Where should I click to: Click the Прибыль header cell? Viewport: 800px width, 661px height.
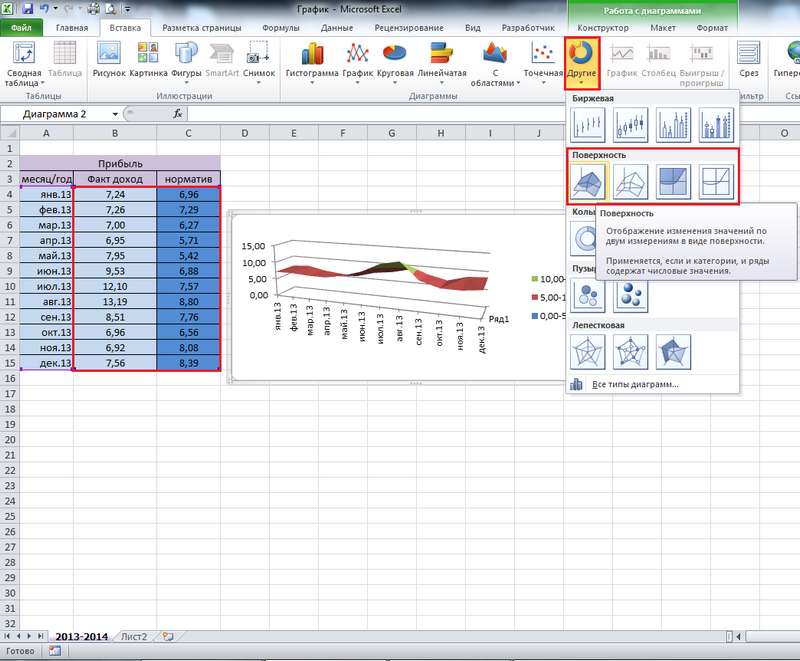point(120,164)
